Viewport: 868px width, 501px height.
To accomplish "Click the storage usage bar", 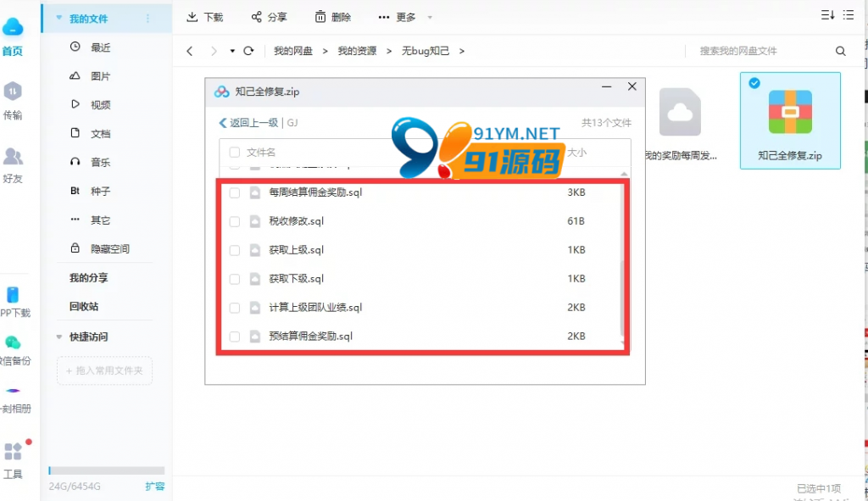I will (x=106, y=470).
